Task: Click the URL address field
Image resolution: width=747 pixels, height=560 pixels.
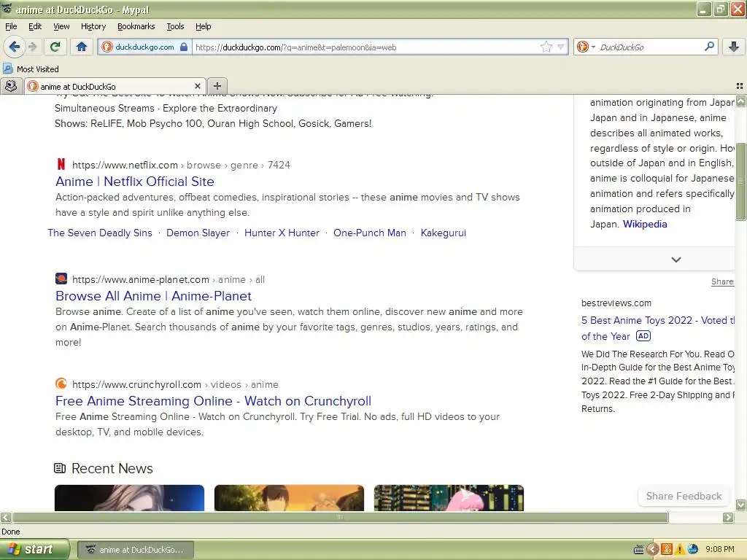Action: tap(366, 47)
